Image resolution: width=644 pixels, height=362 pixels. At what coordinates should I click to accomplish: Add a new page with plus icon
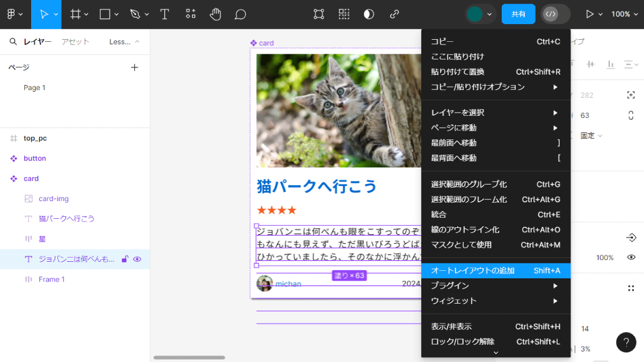pyautogui.click(x=135, y=67)
